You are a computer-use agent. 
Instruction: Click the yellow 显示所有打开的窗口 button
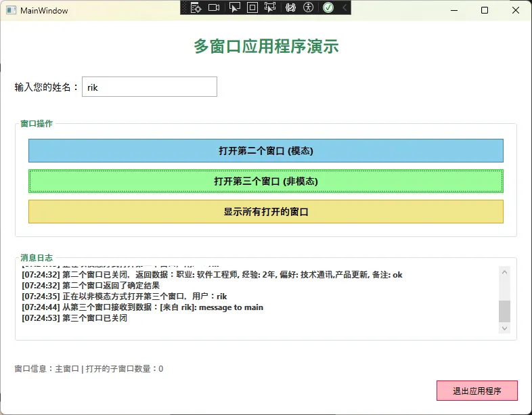click(265, 212)
